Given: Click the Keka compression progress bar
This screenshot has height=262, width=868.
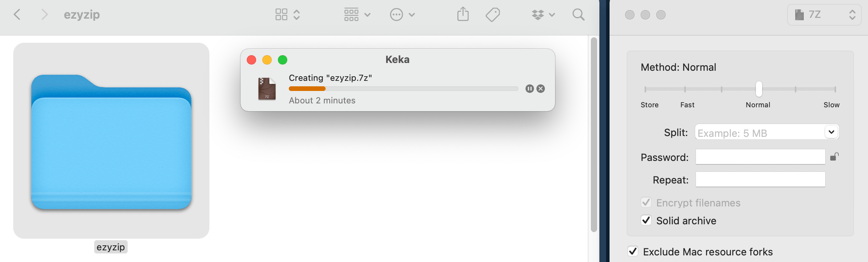Looking at the screenshot, I should [403, 89].
